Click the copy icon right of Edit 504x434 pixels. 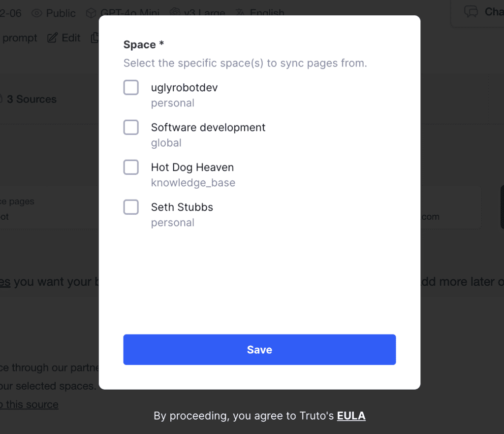[x=95, y=38]
